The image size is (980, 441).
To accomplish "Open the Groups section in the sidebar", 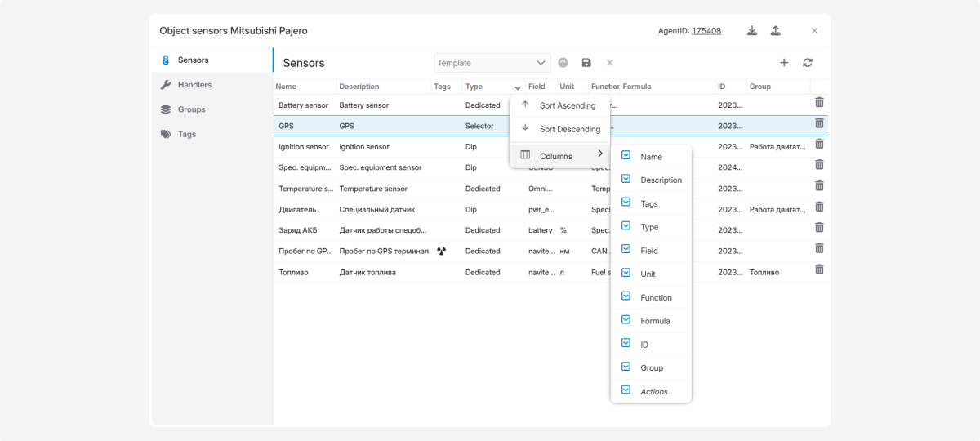I will pyautogui.click(x=191, y=109).
